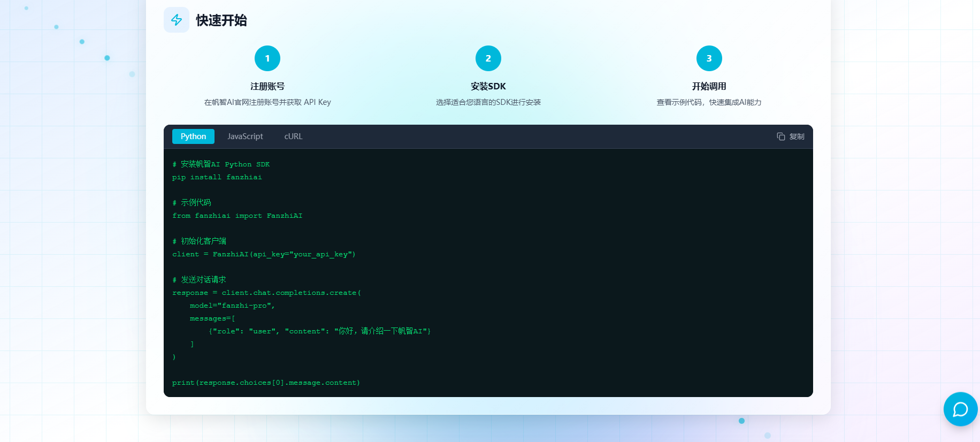Click the from fanzhiai import line
This screenshot has height=442, width=980.
tap(237, 216)
